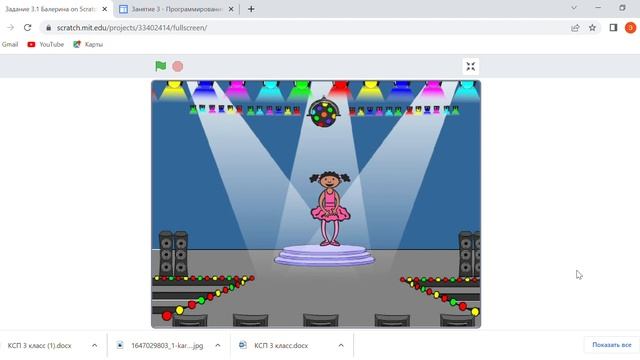Expand options for КСП 3 класс.docx download
Image resolution: width=640 pixels, height=360 pixels.
341,346
